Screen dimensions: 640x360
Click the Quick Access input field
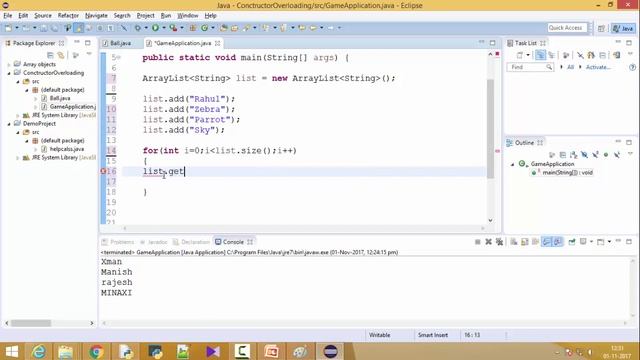567,28
